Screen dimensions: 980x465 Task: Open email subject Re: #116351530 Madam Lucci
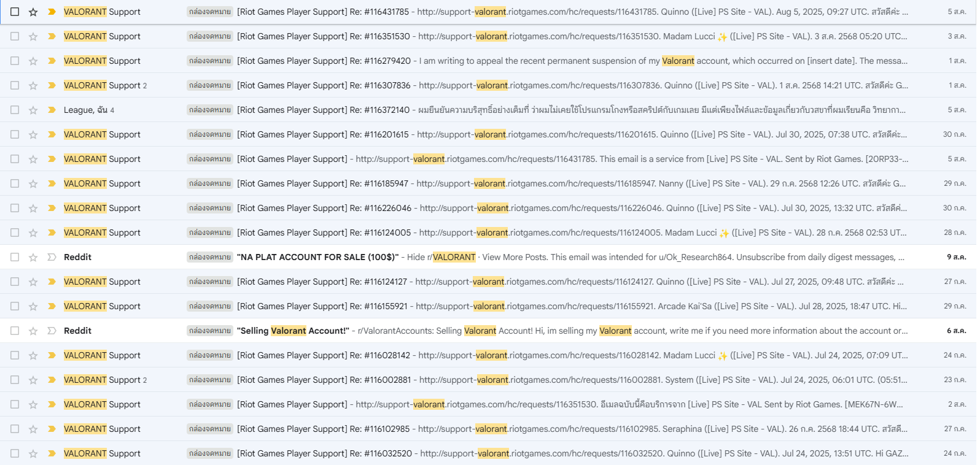(x=324, y=36)
